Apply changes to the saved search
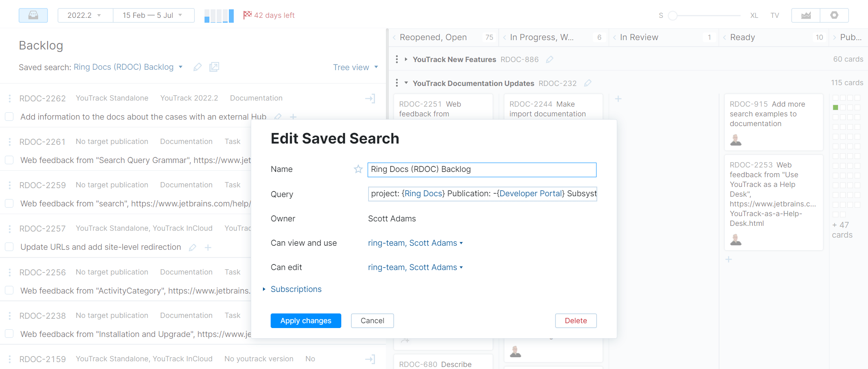The height and width of the screenshot is (369, 868). 306,320
